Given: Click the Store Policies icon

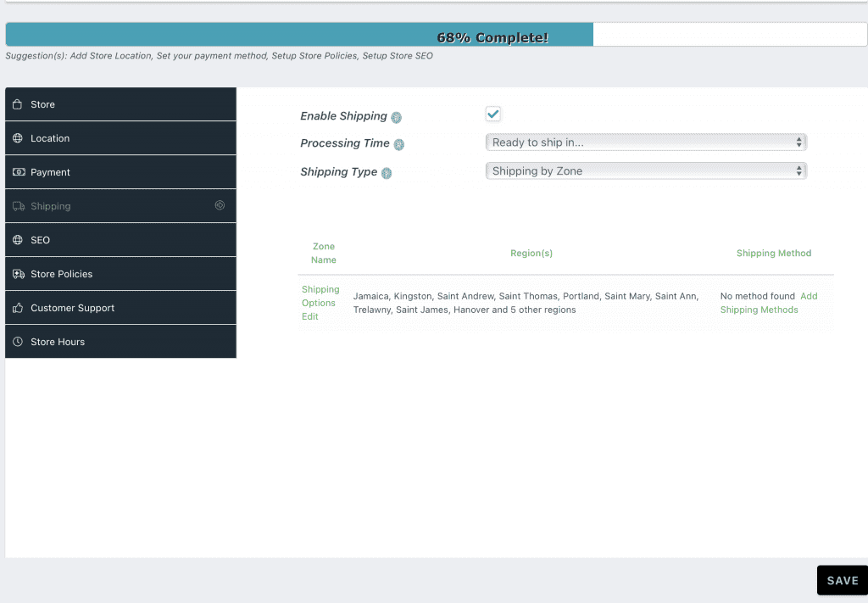Looking at the screenshot, I should (19, 274).
